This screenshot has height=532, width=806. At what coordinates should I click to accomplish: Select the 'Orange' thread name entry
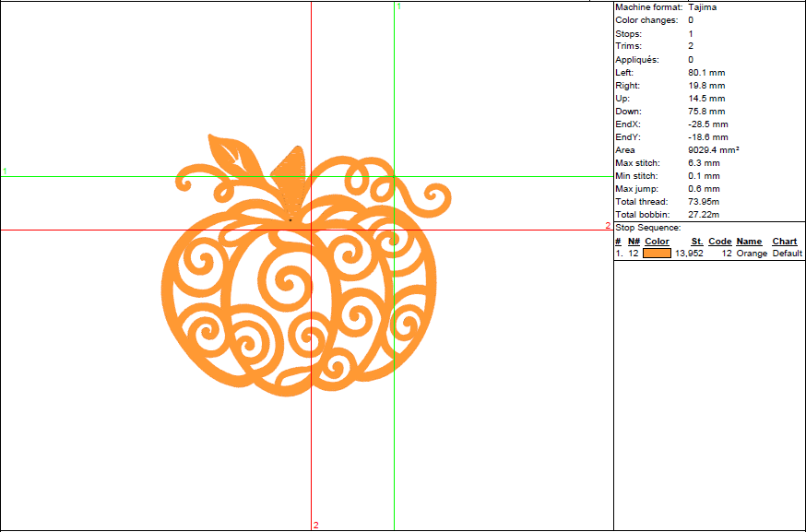(x=751, y=254)
